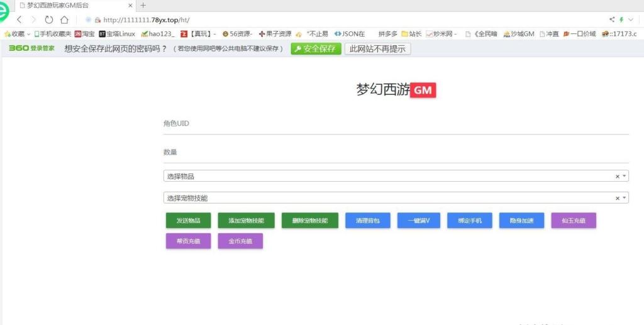This screenshot has height=325, width=644.
Task: Open the 手机收藏夹 bookmark
Action: 53,34
